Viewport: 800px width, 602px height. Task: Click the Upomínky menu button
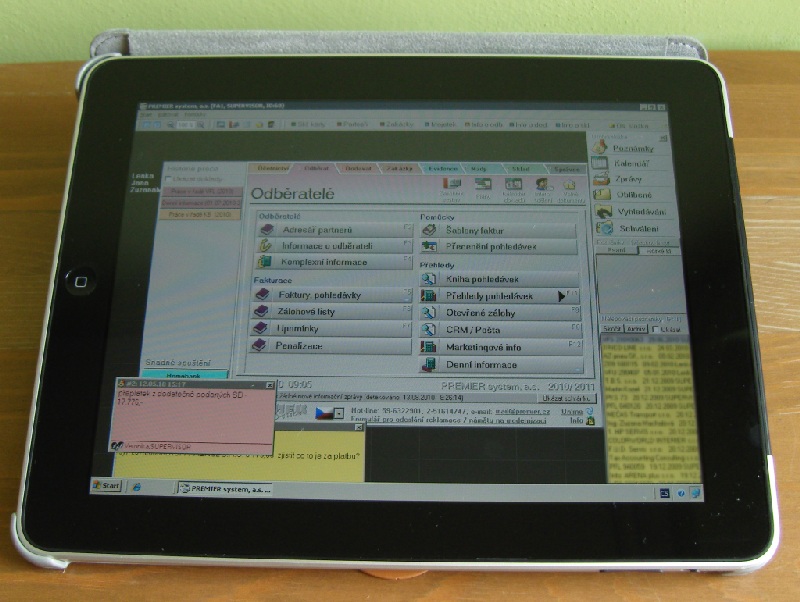[x=330, y=328]
